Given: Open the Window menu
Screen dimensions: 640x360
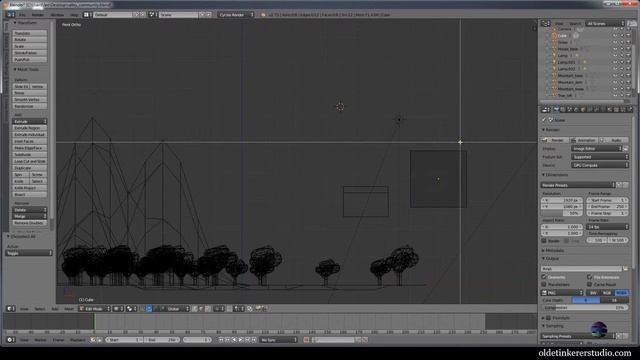Looking at the screenshot, I should (x=57, y=15).
